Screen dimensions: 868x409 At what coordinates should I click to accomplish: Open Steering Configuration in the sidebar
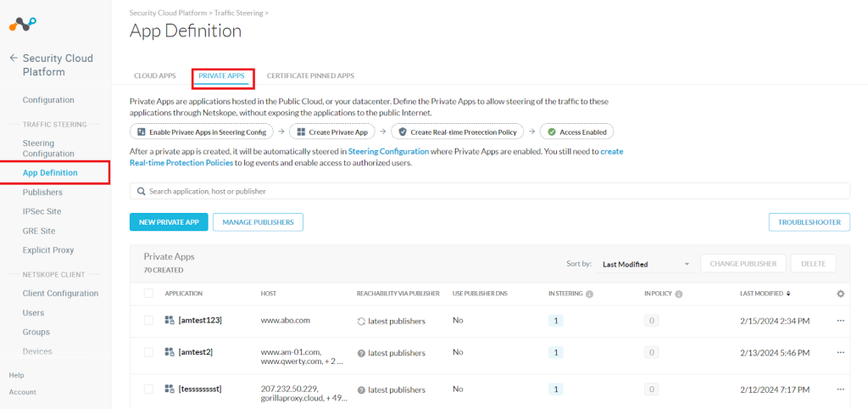(48, 148)
